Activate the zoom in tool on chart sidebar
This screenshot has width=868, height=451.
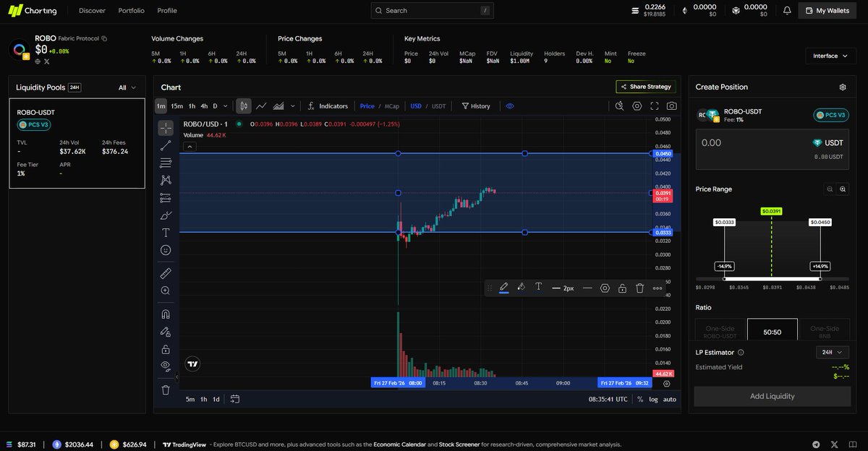point(166,291)
